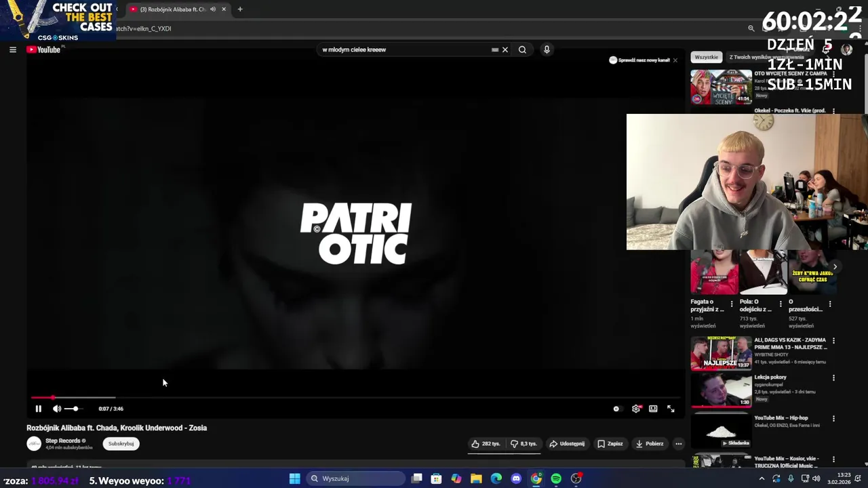Launch Microsoft Store from taskbar
The image size is (868, 488).
pyautogui.click(x=436, y=479)
